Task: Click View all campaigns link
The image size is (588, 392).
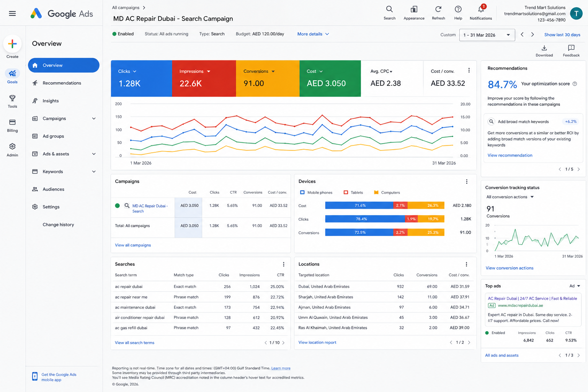Action: (133, 245)
